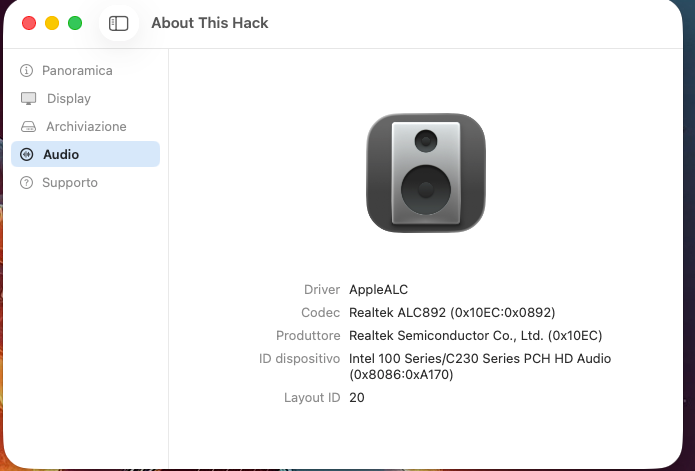Click the Intel 100 Series device ID text
This screenshot has height=471, width=695.
(x=479, y=358)
